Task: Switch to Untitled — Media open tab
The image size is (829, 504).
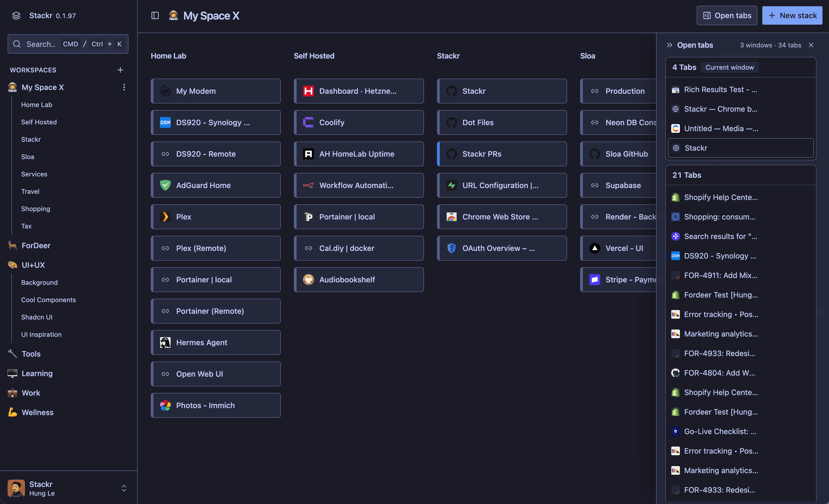Action: point(741,128)
